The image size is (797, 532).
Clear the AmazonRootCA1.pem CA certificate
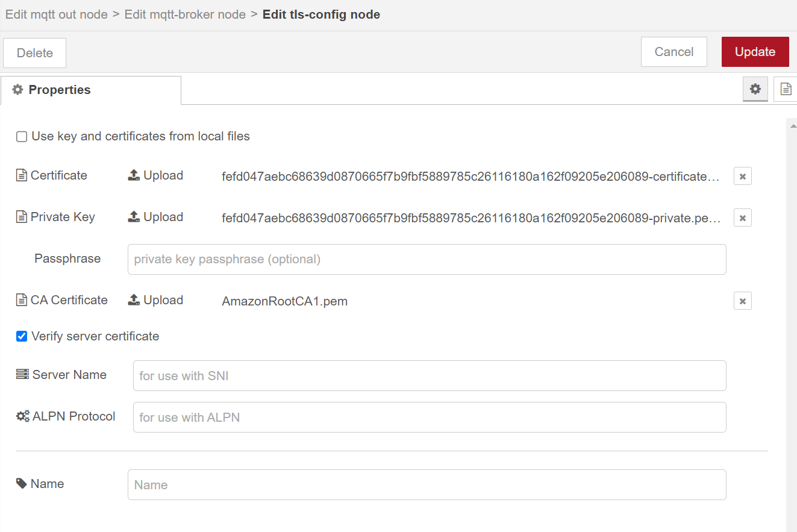tap(742, 301)
